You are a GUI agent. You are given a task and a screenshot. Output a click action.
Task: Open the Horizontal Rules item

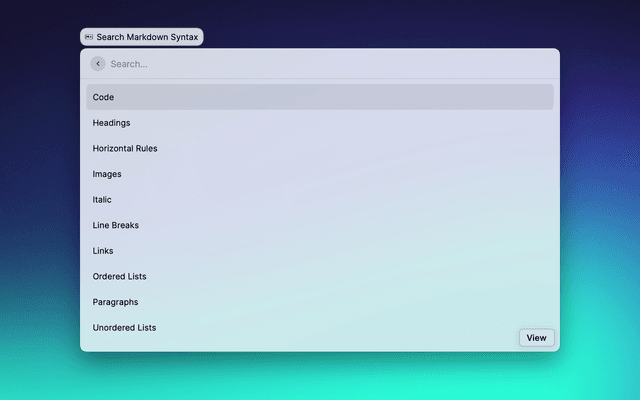point(125,148)
